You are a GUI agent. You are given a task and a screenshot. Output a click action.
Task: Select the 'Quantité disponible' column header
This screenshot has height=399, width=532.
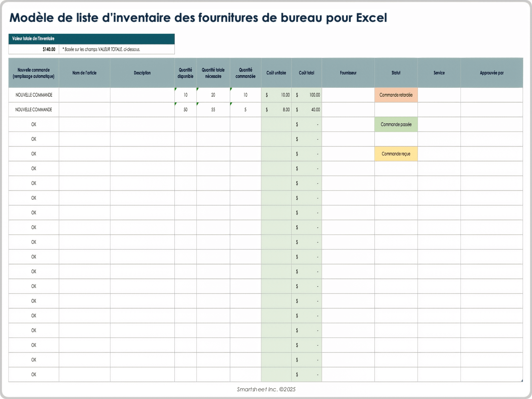tap(186, 73)
